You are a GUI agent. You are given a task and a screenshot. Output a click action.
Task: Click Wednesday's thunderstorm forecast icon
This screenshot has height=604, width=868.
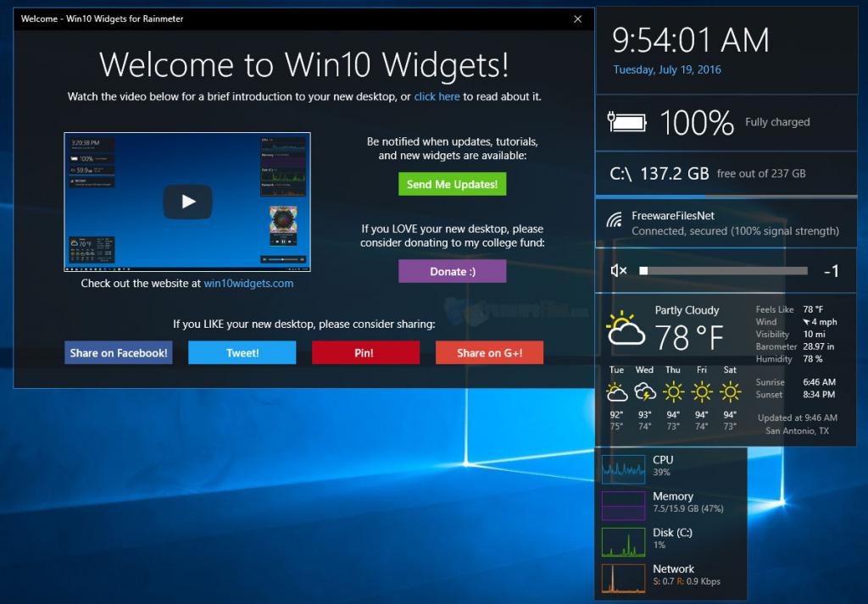pyautogui.click(x=645, y=393)
